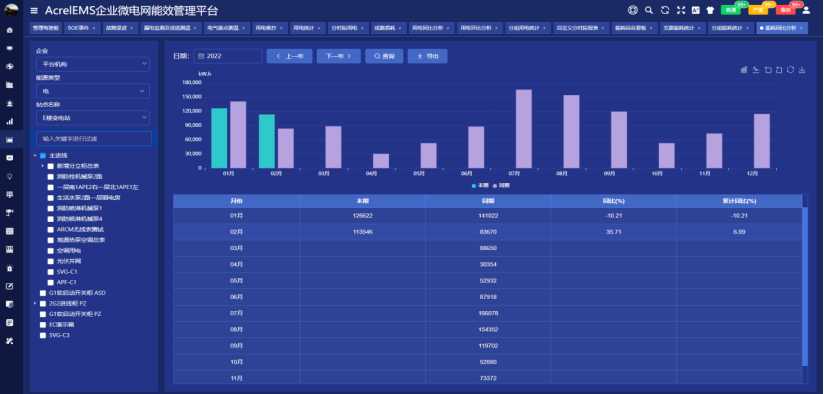Screen dimensions: 824x394
Task: Download chart image using save icon
Action: [x=802, y=70]
